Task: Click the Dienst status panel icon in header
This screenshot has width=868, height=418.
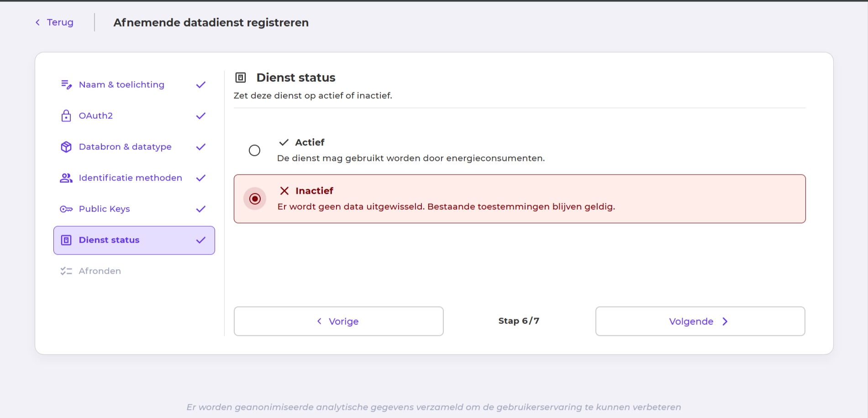Action: (241, 77)
